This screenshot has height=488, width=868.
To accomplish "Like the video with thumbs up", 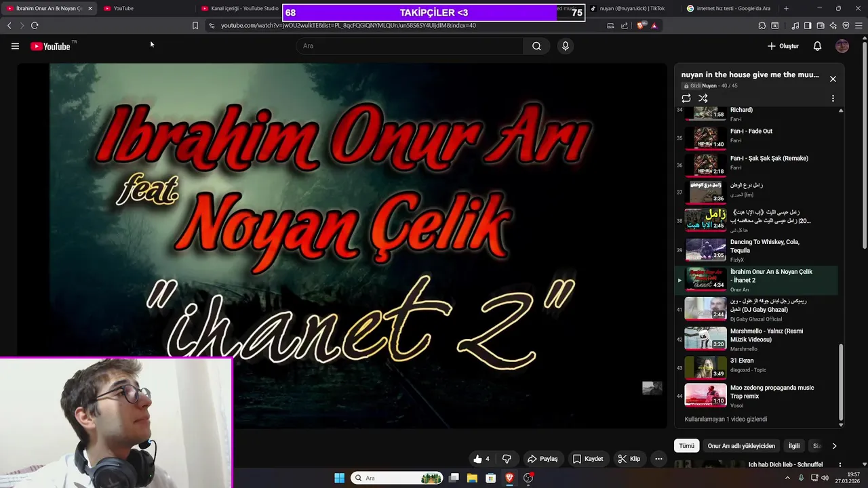I will pos(481,459).
